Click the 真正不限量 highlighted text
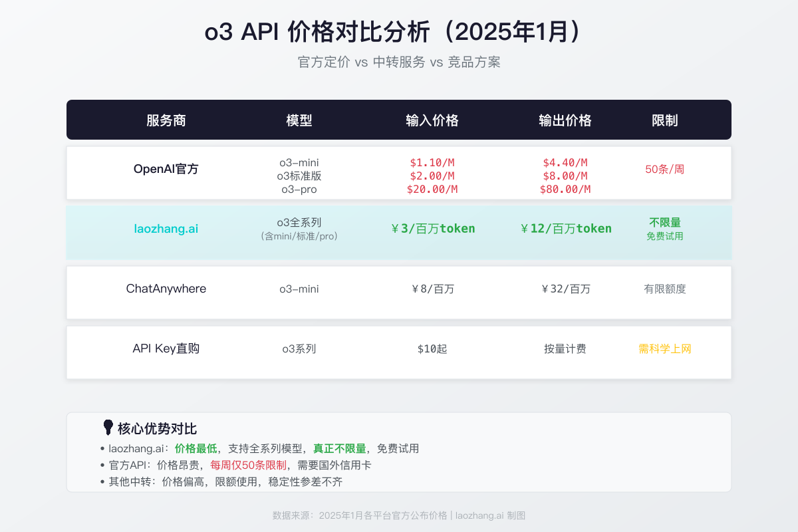Screen dimensions: 798x532 [x=339, y=448]
